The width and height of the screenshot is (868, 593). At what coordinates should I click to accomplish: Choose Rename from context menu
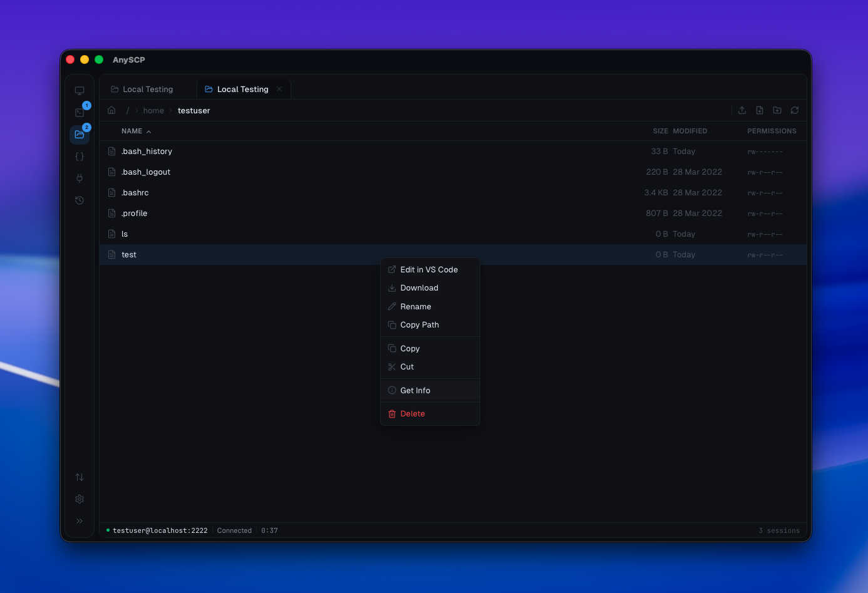point(430,307)
